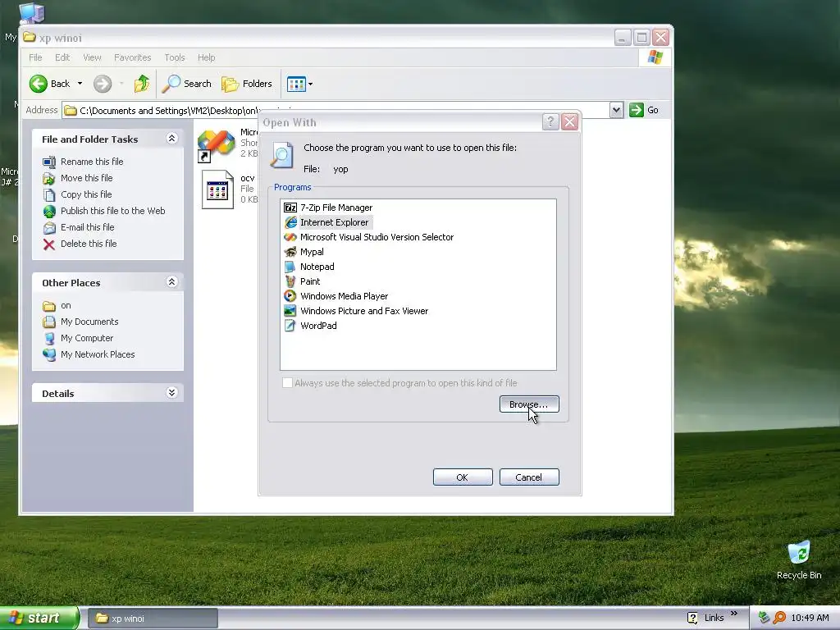Open the Help menu

coord(206,57)
